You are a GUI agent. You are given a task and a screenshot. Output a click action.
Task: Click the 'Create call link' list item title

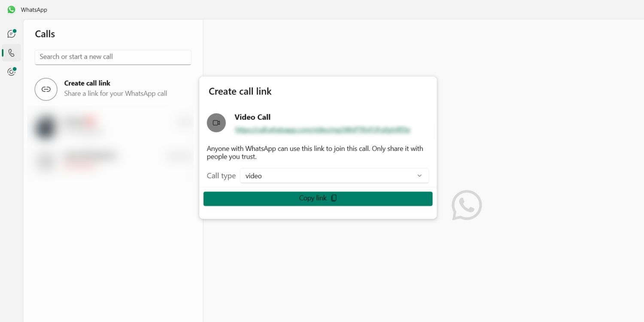click(x=87, y=83)
